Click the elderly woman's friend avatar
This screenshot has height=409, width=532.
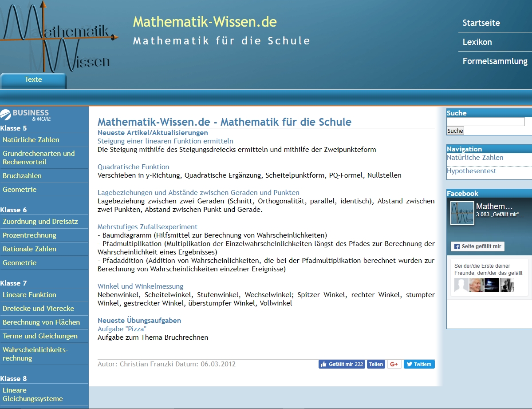[x=477, y=286]
